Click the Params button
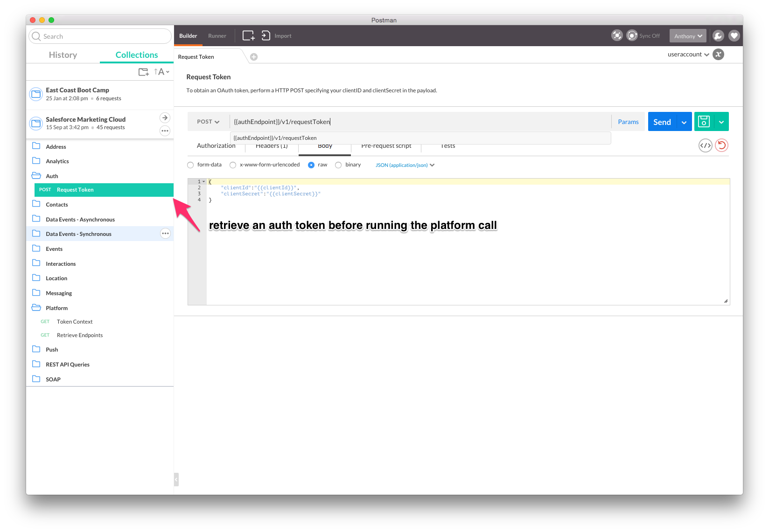 coord(628,122)
